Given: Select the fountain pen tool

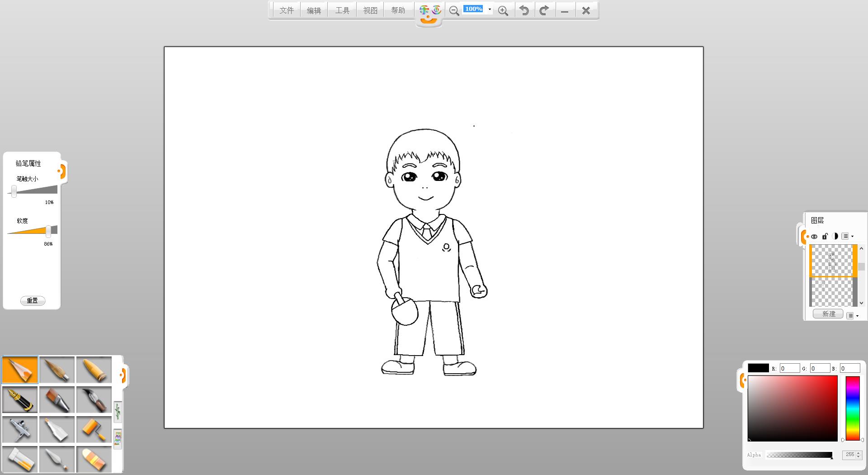Looking at the screenshot, I should 20,400.
